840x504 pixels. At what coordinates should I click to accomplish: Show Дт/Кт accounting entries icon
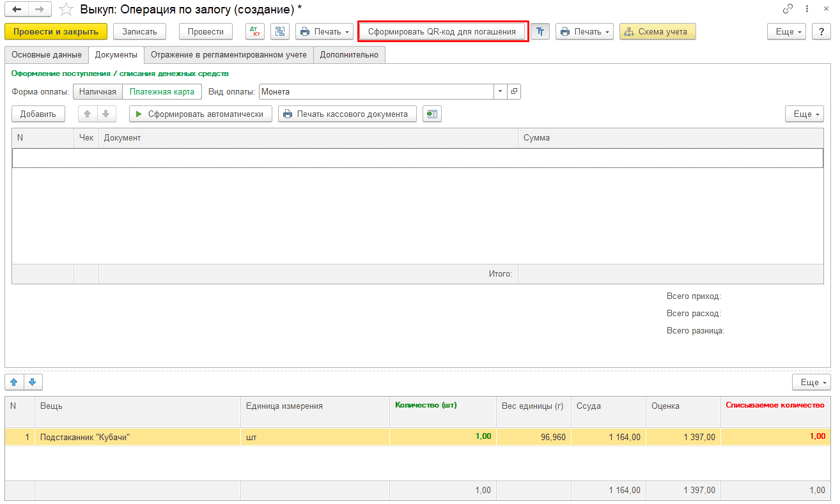click(x=255, y=31)
